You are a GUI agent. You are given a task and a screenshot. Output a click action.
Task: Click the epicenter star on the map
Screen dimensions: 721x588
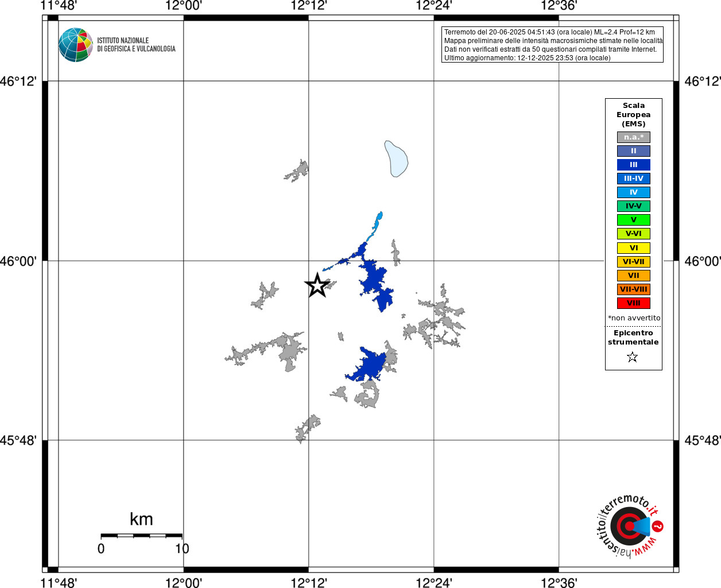click(317, 285)
